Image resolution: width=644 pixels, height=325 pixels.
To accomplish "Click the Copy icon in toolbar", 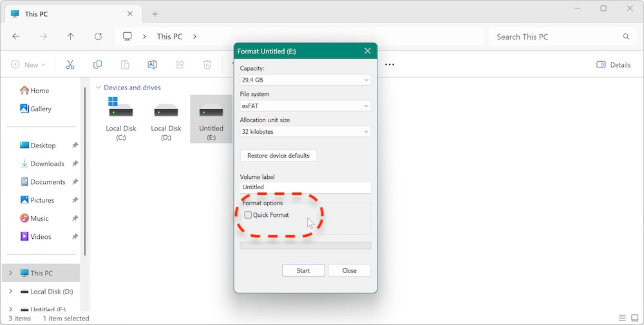I will point(97,64).
